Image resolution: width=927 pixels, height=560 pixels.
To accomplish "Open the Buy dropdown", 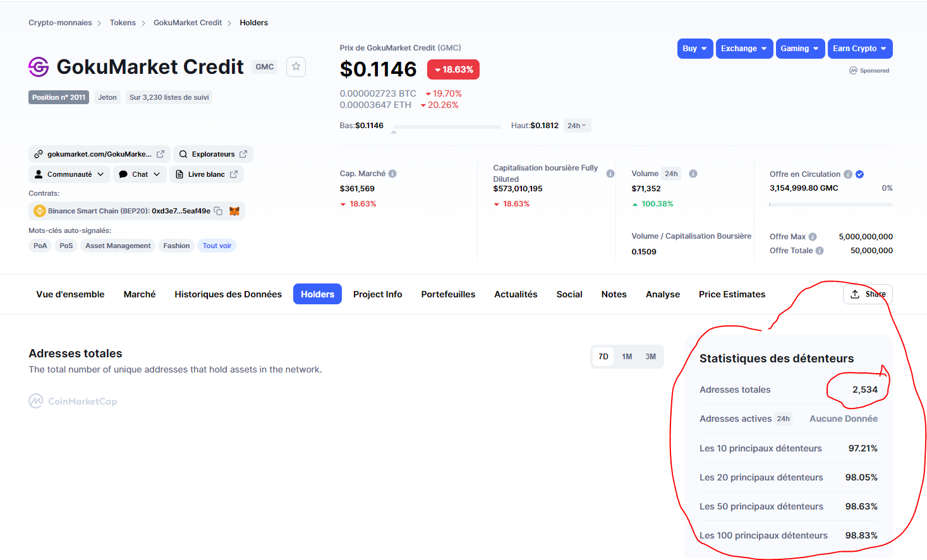I will coord(695,49).
